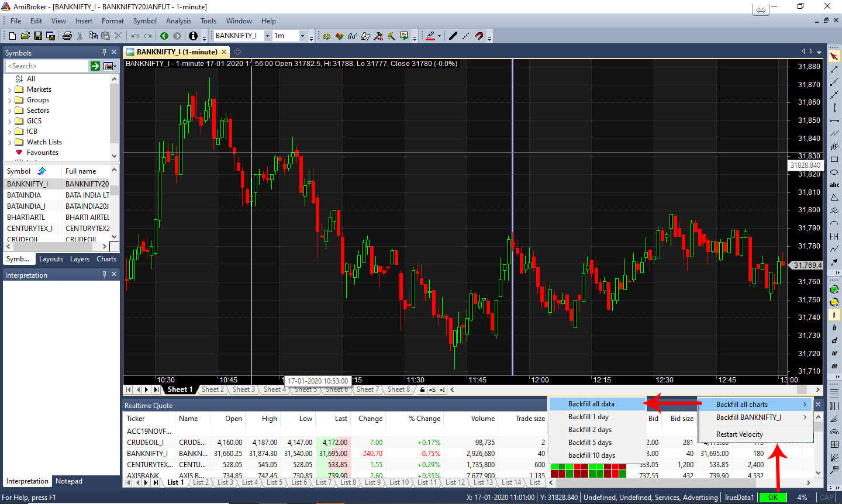The height and width of the screenshot is (504, 842).
Task: Click the symbol Search input field
Action: point(47,66)
